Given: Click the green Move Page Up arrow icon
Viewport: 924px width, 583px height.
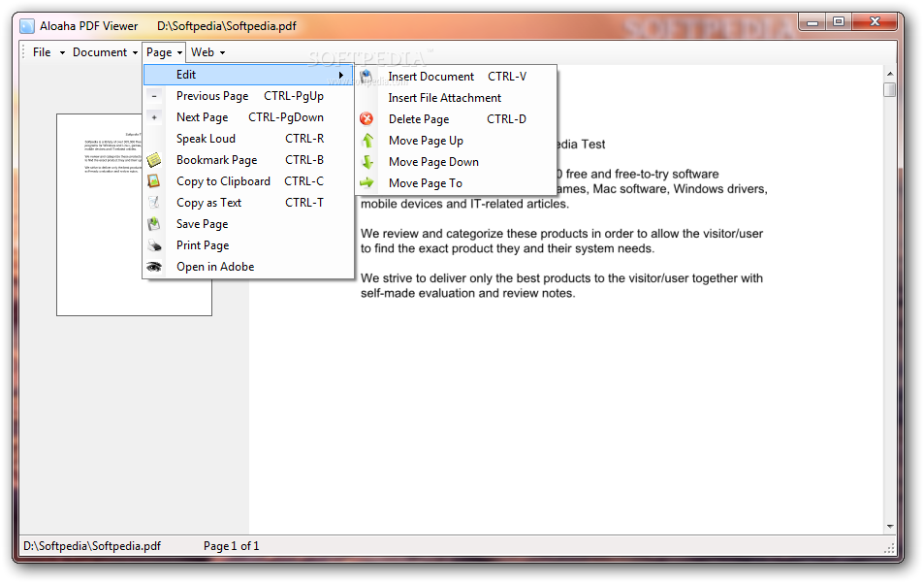Looking at the screenshot, I should coord(367,141).
